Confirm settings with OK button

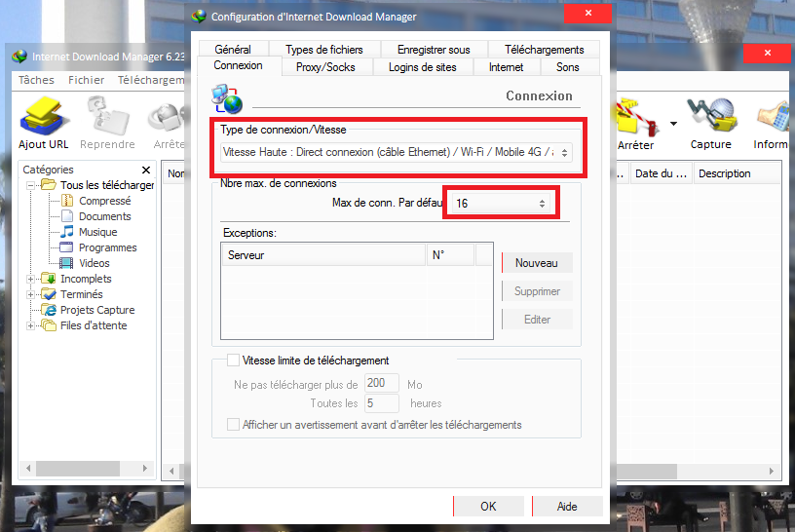[488, 506]
